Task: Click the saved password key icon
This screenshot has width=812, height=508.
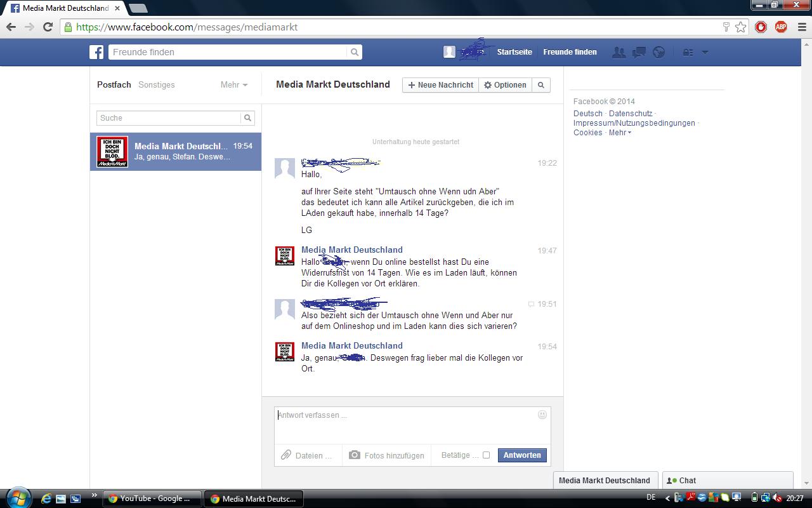Action: click(x=726, y=27)
